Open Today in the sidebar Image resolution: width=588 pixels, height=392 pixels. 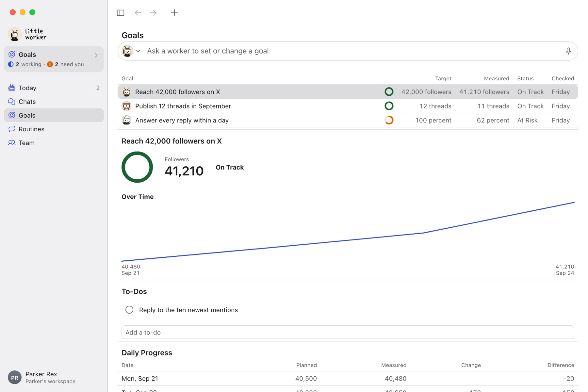[x=54, y=88]
